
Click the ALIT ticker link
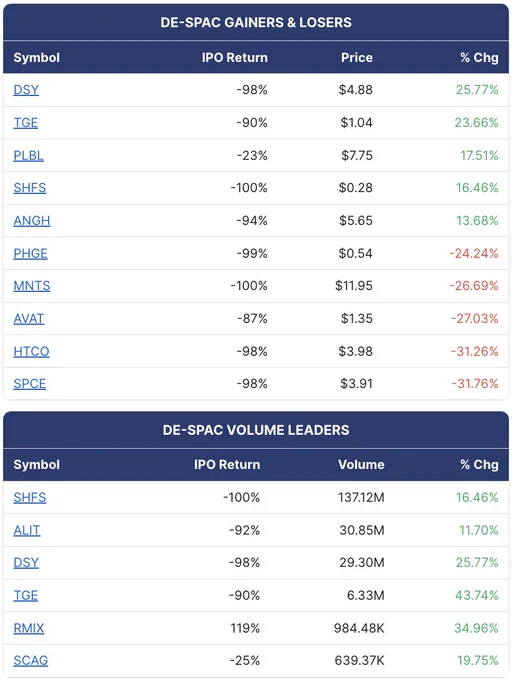27,530
